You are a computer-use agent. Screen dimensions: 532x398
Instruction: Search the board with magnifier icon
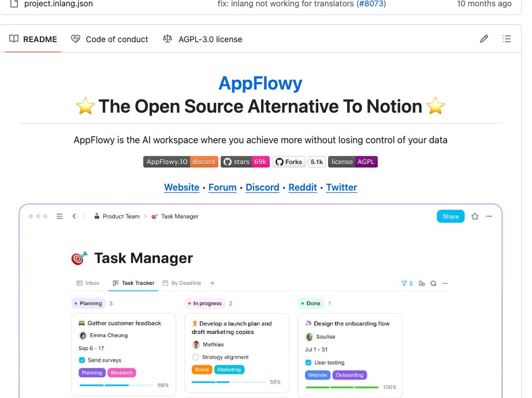tap(434, 283)
